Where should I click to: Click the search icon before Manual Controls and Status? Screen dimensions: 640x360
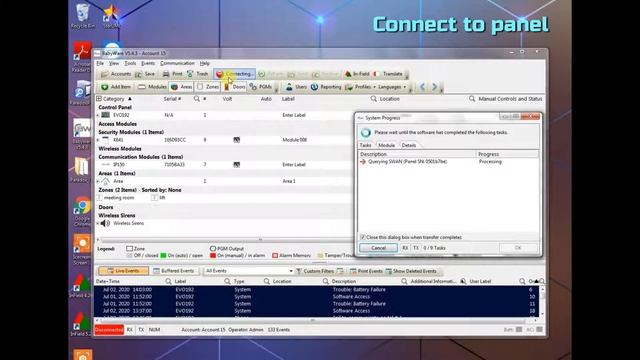pos(472,99)
